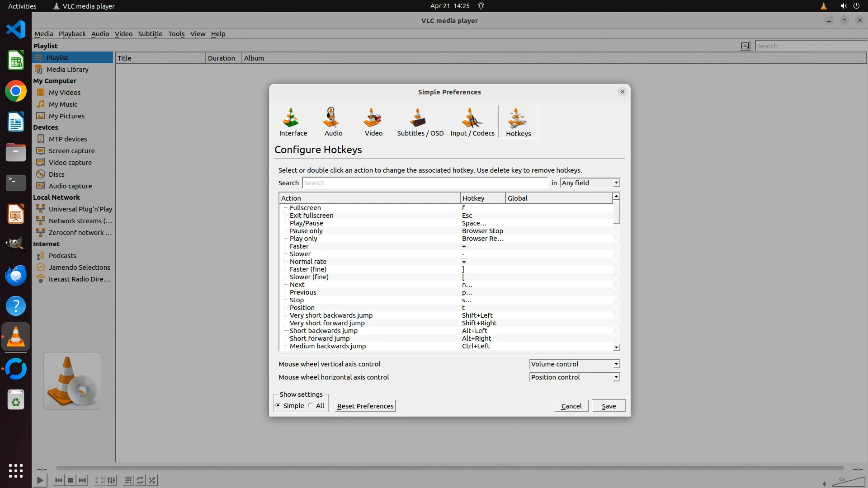
Task: Click the Save button
Action: (609, 406)
